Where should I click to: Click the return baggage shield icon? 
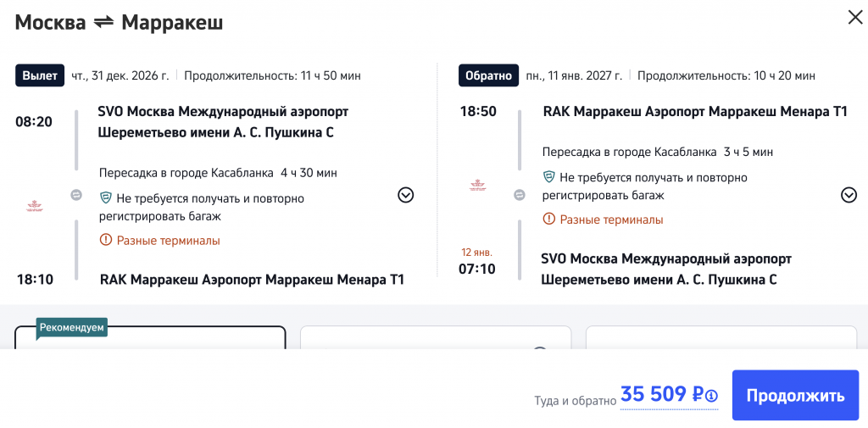click(x=549, y=178)
